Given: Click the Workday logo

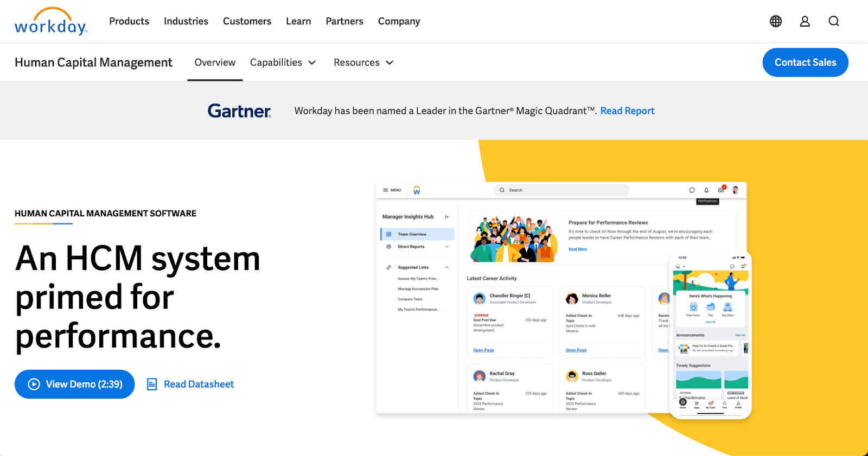Looking at the screenshot, I should coord(51,21).
